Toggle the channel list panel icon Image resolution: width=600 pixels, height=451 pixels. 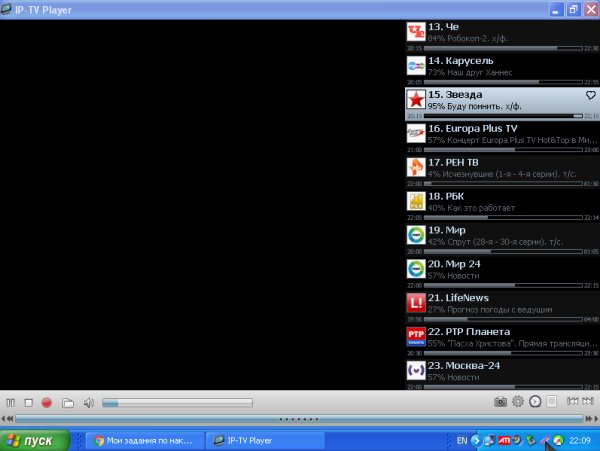pos(552,401)
